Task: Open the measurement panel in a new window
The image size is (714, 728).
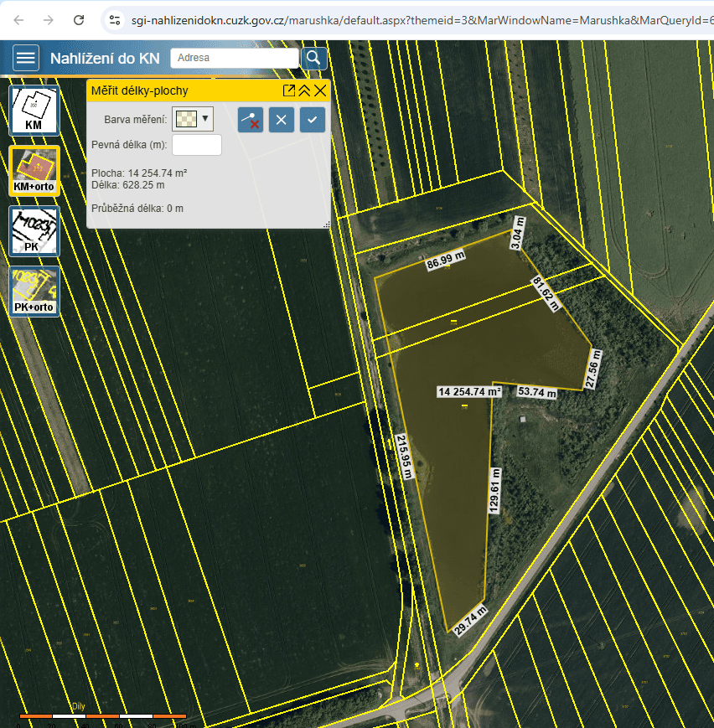Action: pos(288,90)
